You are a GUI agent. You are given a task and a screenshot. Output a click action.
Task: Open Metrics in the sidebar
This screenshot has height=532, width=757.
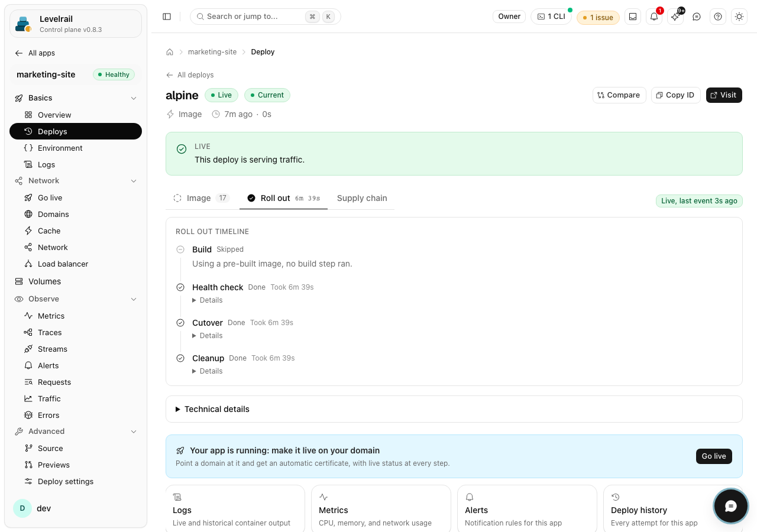(76, 316)
